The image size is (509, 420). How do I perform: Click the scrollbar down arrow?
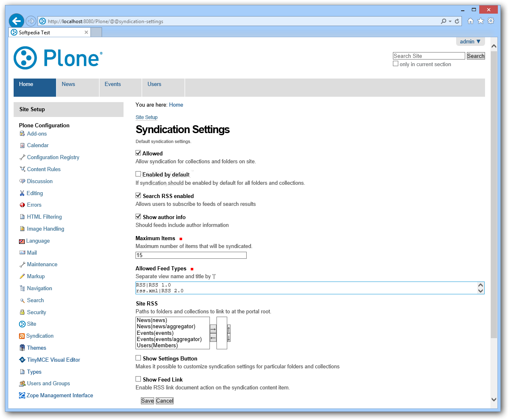coord(494,399)
